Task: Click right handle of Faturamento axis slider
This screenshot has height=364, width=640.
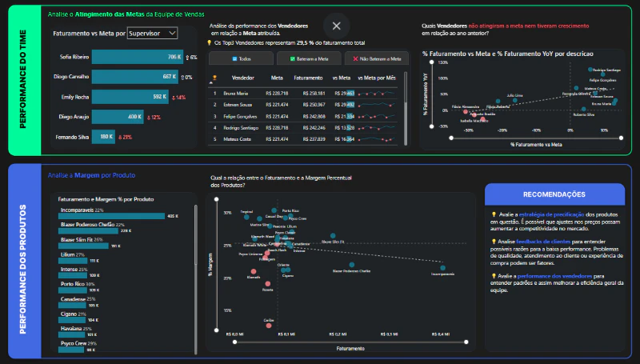Action: click(466, 342)
